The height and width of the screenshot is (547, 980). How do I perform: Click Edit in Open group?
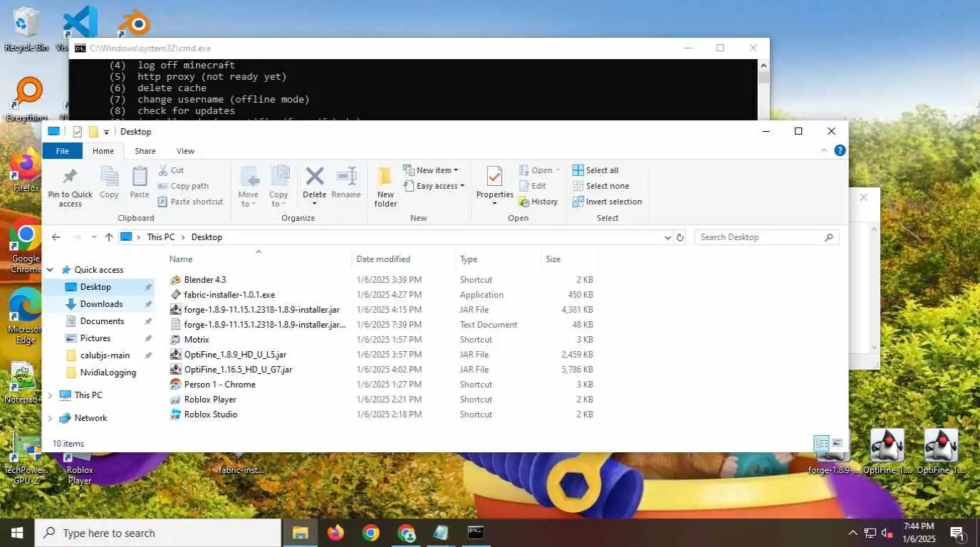pyautogui.click(x=533, y=186)
